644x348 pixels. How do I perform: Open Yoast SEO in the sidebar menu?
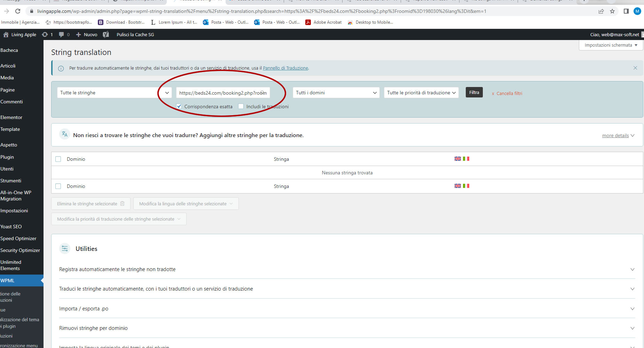point(11,227)
